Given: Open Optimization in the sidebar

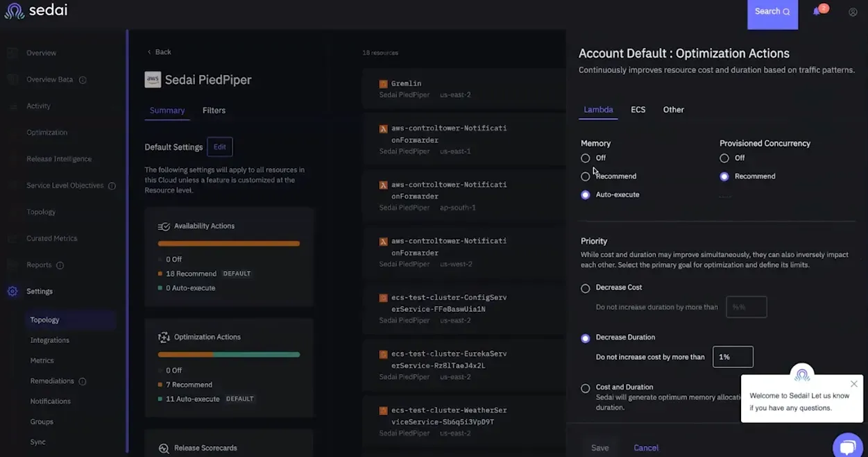Looking at the screenshot, I should tap(47, 133).
